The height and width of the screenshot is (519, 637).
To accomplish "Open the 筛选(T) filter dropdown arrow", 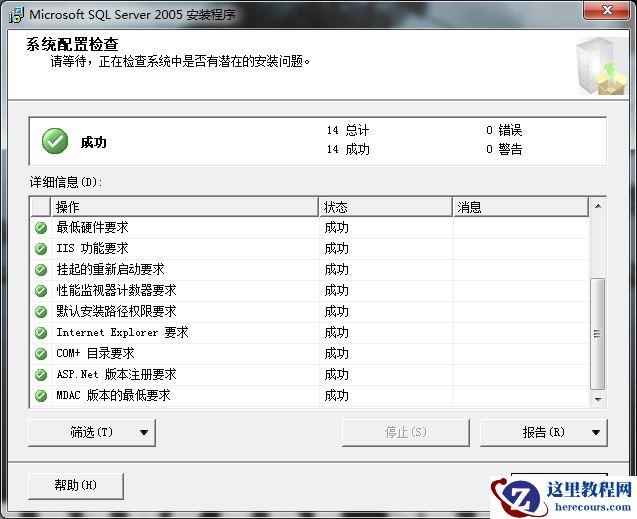I will [144, 432].
